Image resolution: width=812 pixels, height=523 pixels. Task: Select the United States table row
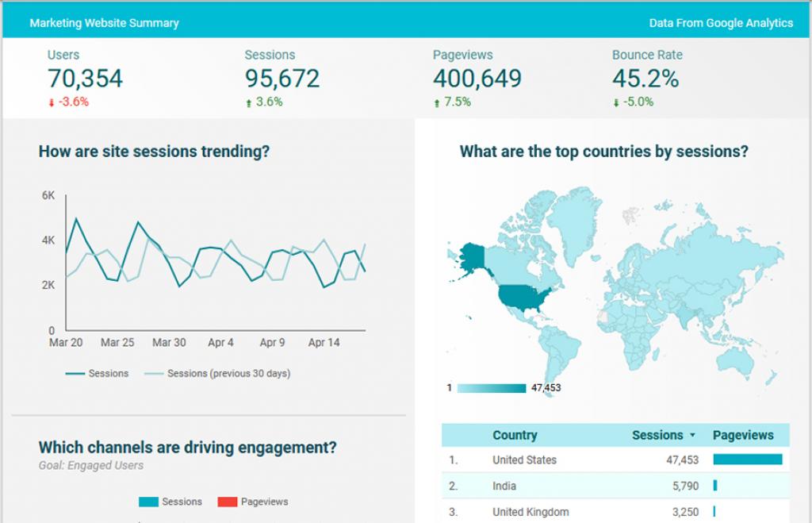(615, 460)
